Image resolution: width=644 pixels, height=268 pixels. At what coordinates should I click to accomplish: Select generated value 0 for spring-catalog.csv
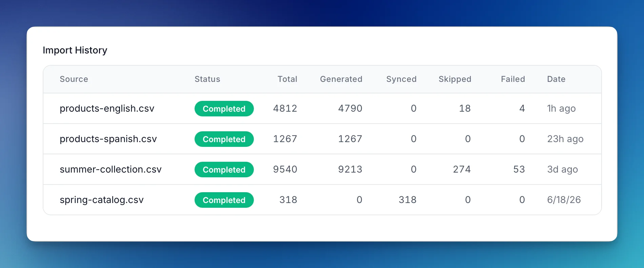point(359,200)
